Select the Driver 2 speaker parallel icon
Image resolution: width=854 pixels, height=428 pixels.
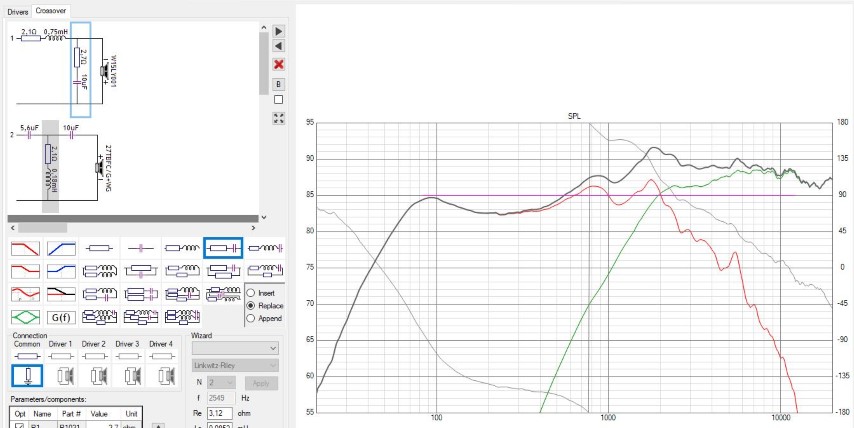99,376
